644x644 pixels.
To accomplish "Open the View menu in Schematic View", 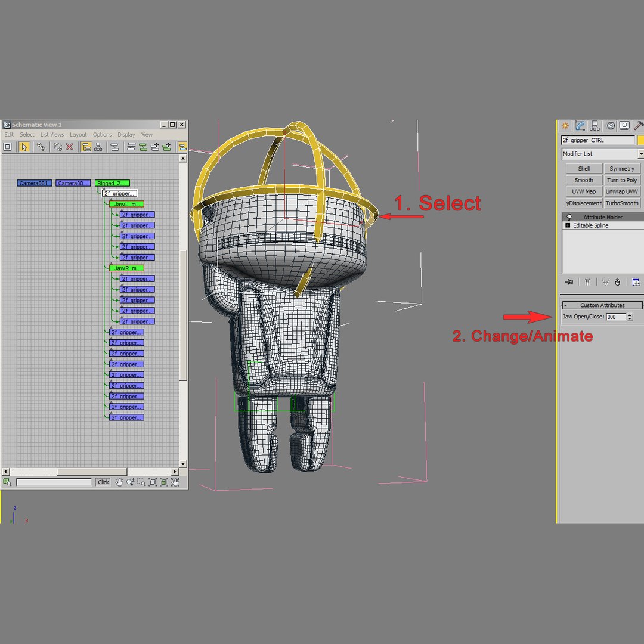I will 147,134.
